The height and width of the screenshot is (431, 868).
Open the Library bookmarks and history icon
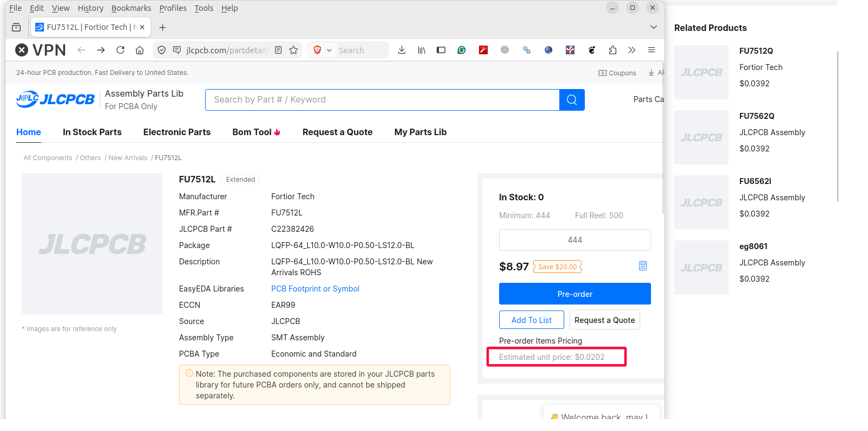(x=422, y=50)
